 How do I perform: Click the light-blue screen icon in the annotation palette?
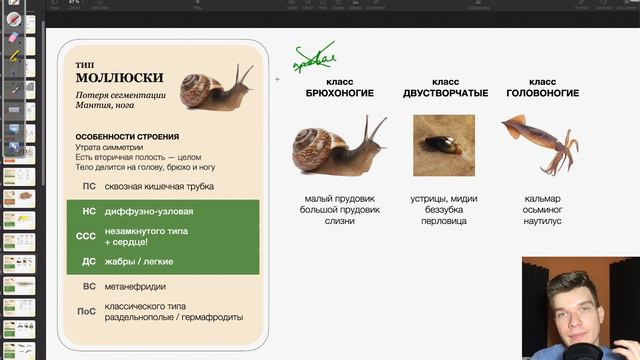coord(14,129)
